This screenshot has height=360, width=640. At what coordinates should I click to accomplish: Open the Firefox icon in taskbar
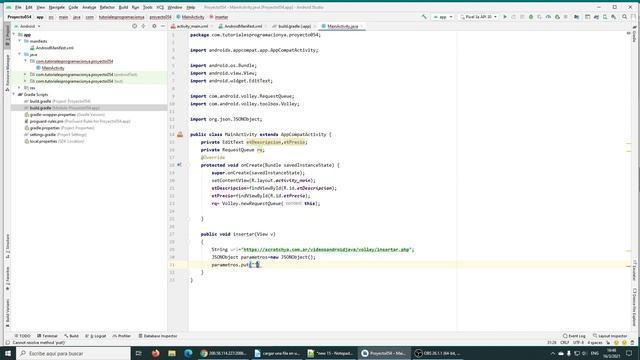(155, 353)
